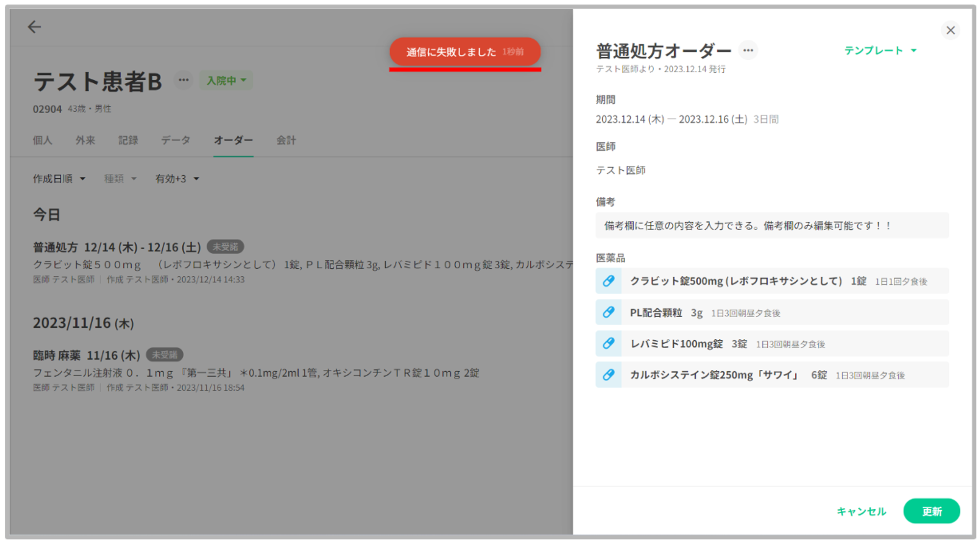Open ellipsis menu beside 普通処方オーダー title
The image size is (980, 543).
point(748,50)
